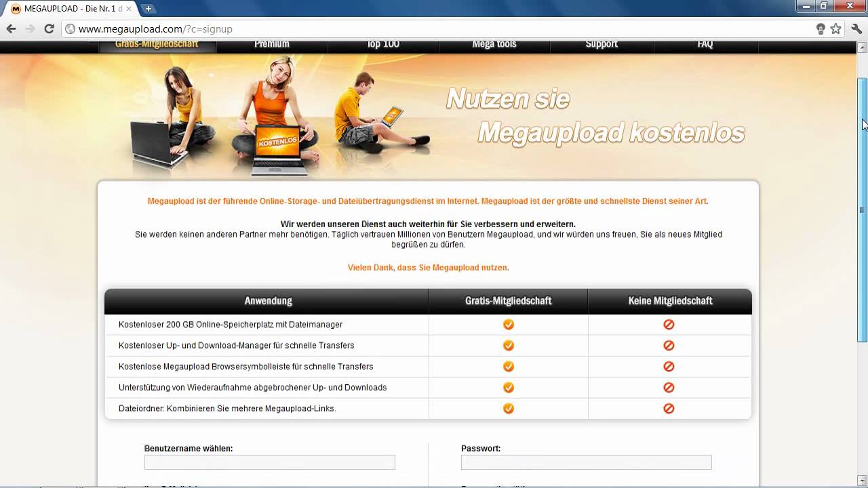The image size is (868, 488).
Task: Click the Gratis-Mitgliedschaft column header
Action: (x=508, y=301)
